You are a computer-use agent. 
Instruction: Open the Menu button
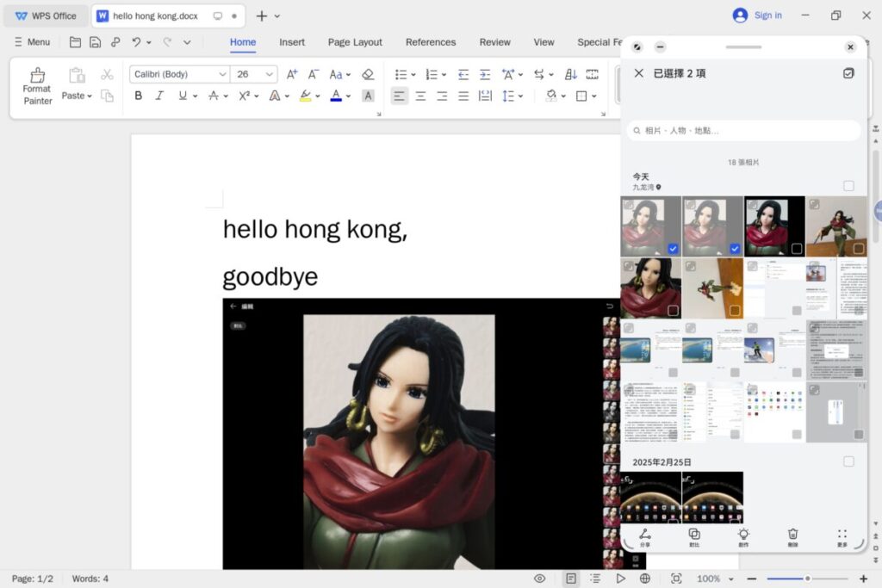tap(32, 42)
